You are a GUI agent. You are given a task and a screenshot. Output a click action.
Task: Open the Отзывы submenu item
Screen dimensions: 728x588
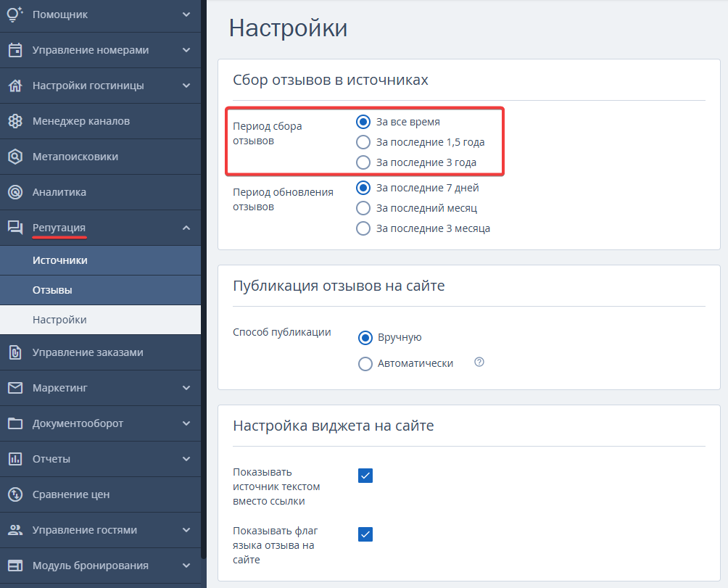point(52,290)
